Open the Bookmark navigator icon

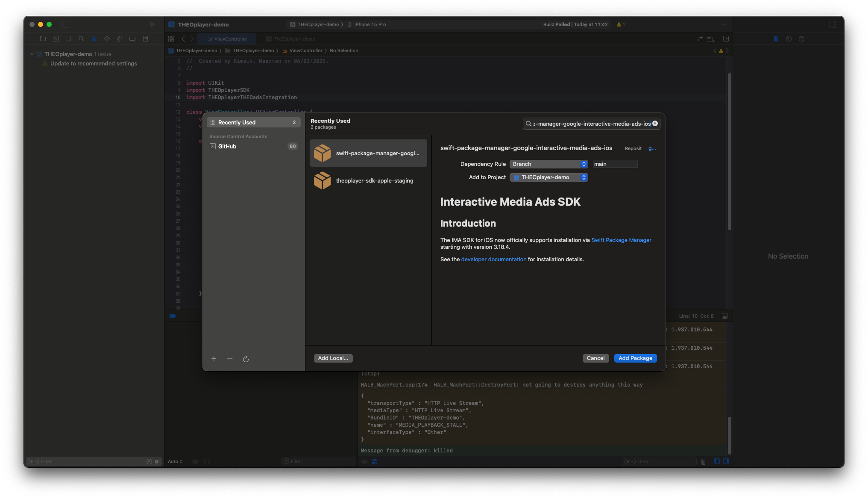(x=68, y=38)
